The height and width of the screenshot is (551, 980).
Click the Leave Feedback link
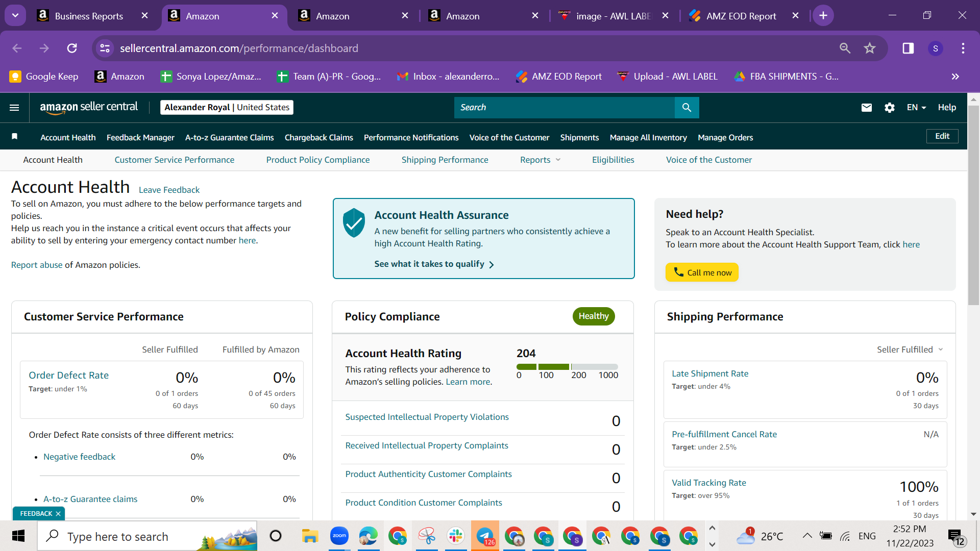(169, 190)
